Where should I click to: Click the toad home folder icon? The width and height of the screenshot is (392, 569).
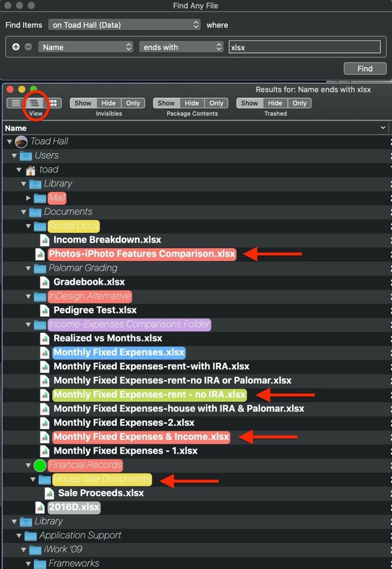(30, 170)
